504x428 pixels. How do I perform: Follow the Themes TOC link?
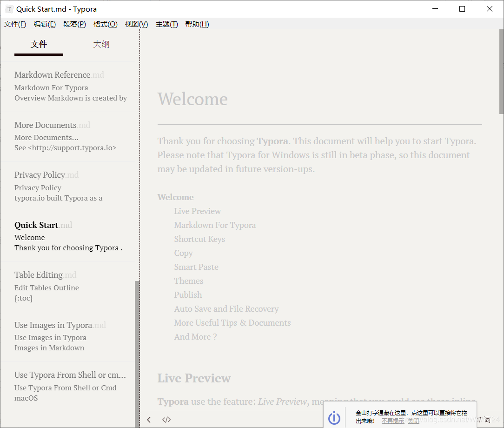[189, 281]
